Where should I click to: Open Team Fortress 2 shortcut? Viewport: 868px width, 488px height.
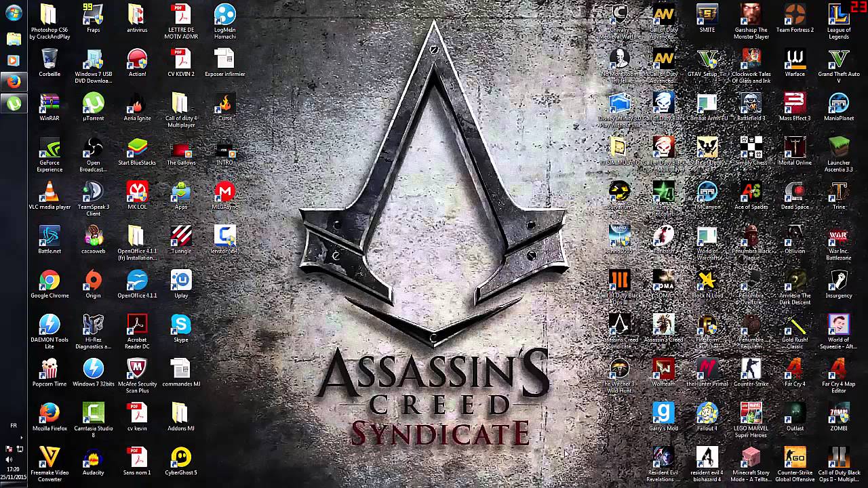pyautogui.click(x=795, y=19)
